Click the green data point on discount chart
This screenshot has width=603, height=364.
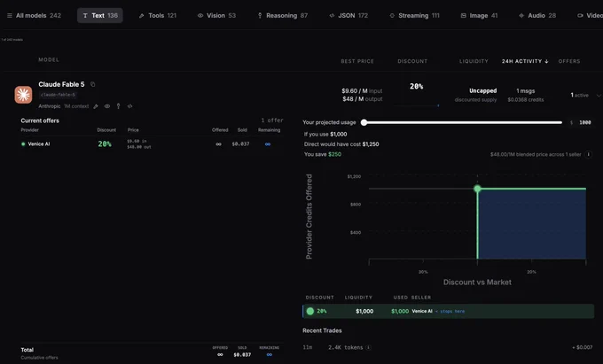click(478, 189)
